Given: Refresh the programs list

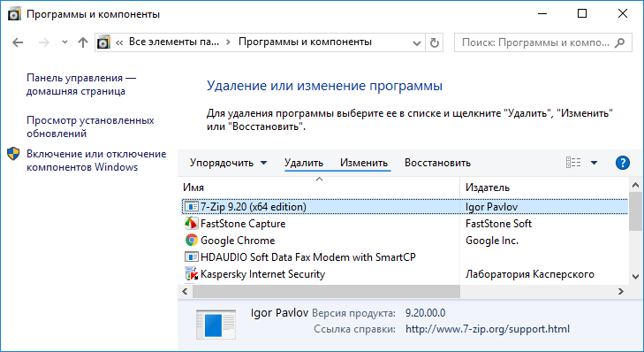Looking at the screenshot, I should click(434, 42).
